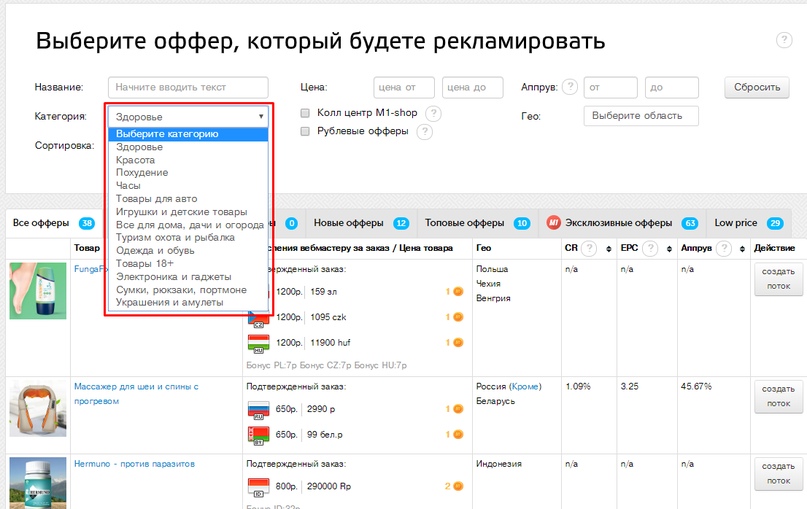807x509 pixels.
Task: Create flow for the massager offer
Action: pyautogui.click(x=778, y=397)
